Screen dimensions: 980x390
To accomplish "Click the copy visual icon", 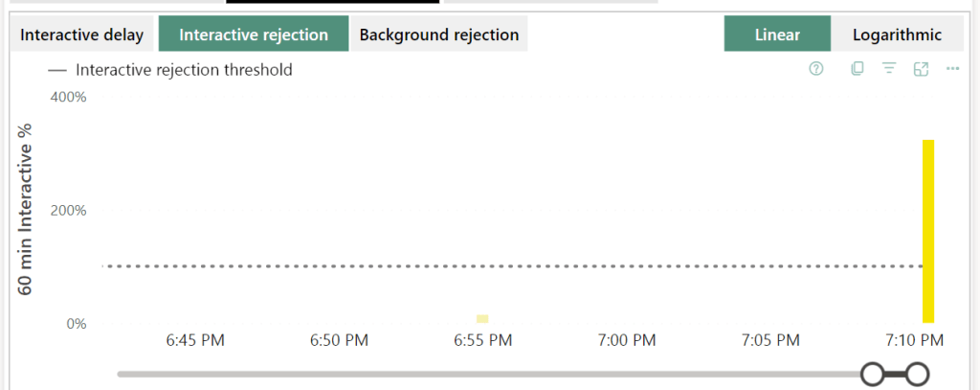I will (857, 69).
